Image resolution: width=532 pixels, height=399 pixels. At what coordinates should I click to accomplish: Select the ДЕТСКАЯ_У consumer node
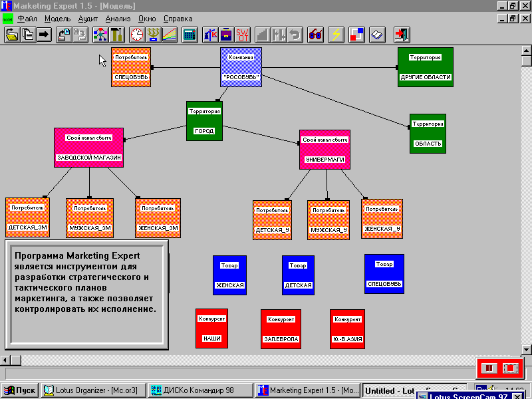point(272,220)
